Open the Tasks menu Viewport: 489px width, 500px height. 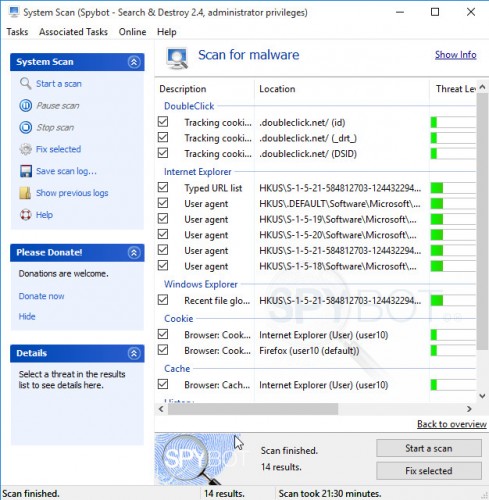pyautogui.click(x=17, y=32)
